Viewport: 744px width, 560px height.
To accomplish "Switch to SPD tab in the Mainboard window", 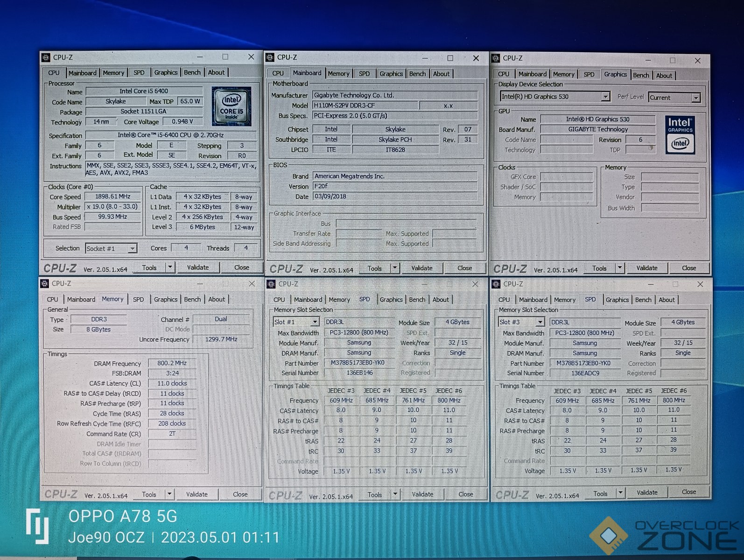I will pos(364,74).
